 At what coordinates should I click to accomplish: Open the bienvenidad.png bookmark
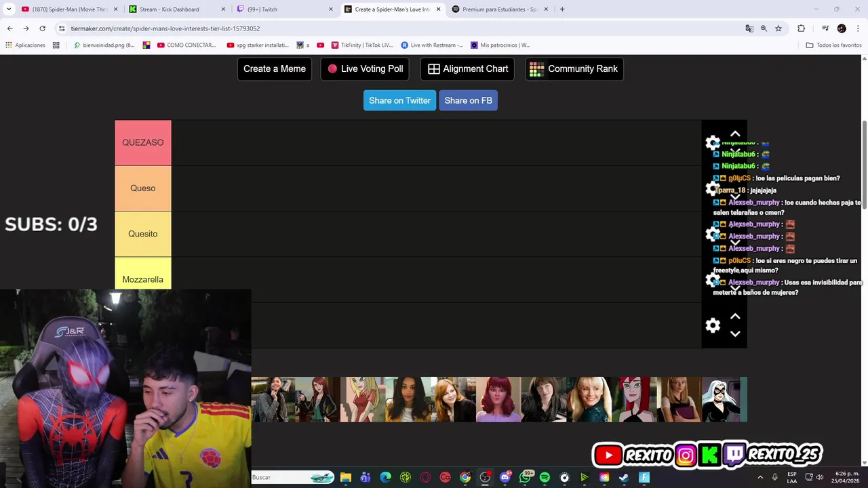coord(104,45)
